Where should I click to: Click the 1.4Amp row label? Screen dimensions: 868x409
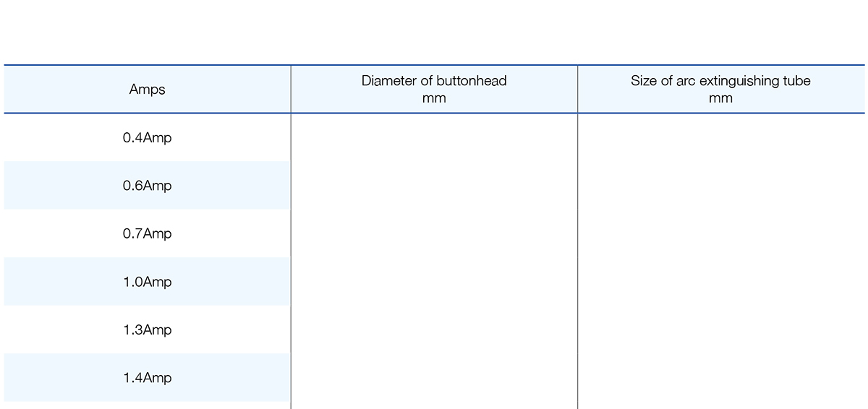click(147, 377)
